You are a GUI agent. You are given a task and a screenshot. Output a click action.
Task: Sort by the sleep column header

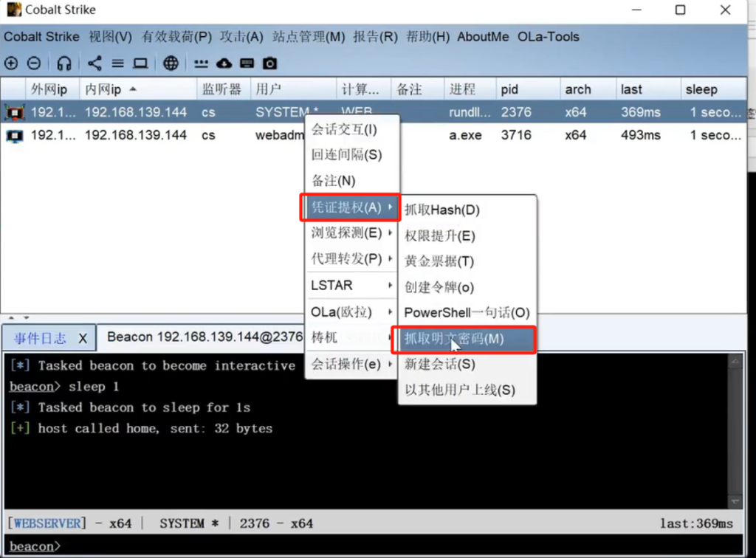pyautogui.click(x=713, y=89)
